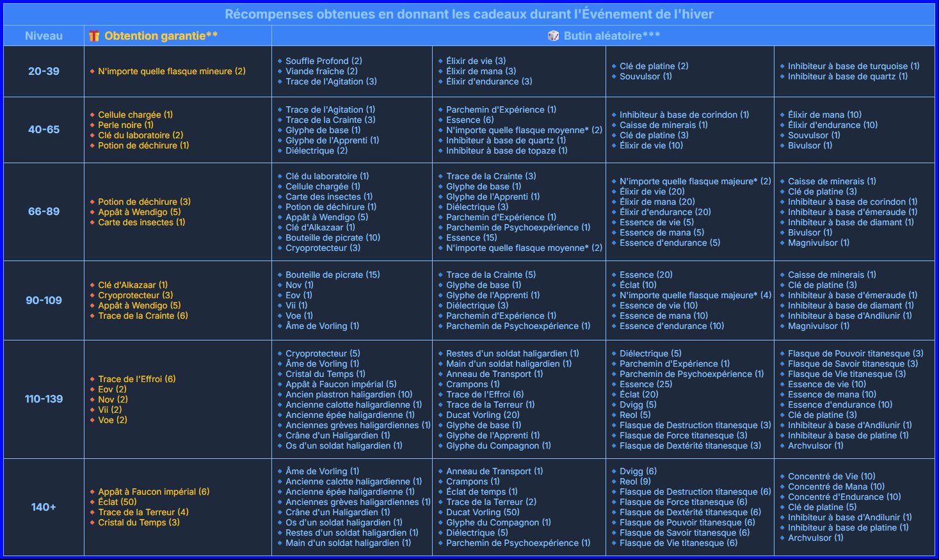Viewport: 939px width, 560px height.
Task: Select Perle noire (1) reward
Action: tap(125, 125)
